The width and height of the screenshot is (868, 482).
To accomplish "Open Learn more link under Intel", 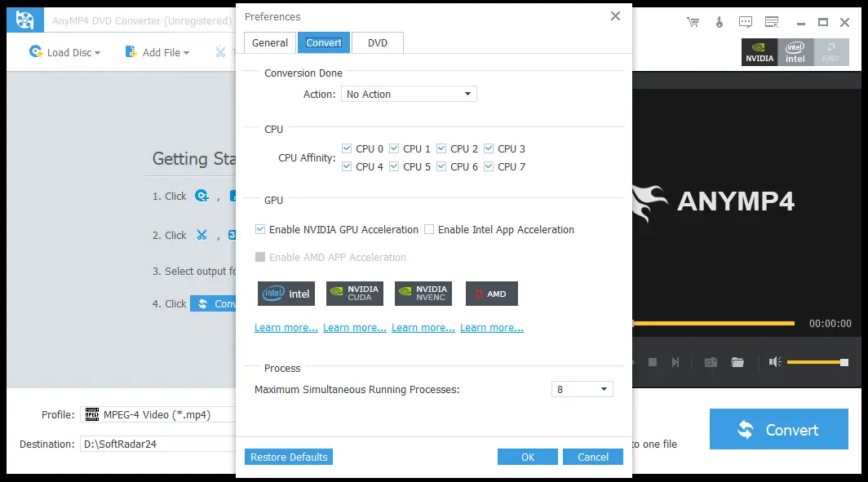I will [286, 328].
